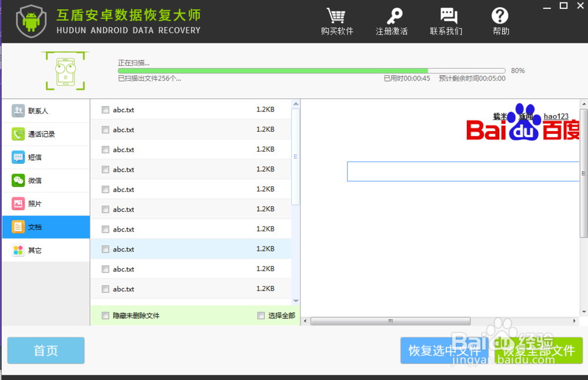Screen dimensions: 588x380
Task: Check the first abc.txt file checkbox
Action: click(105, 110)
